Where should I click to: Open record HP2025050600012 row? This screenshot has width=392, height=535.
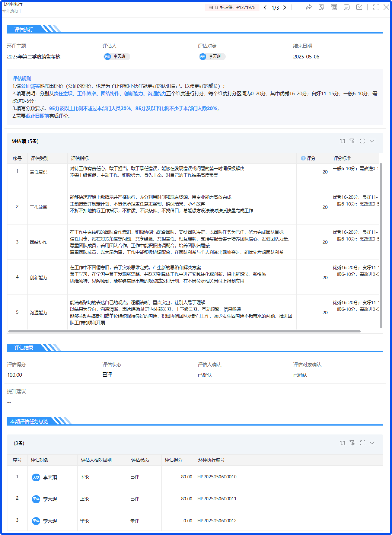pos(217,520)
